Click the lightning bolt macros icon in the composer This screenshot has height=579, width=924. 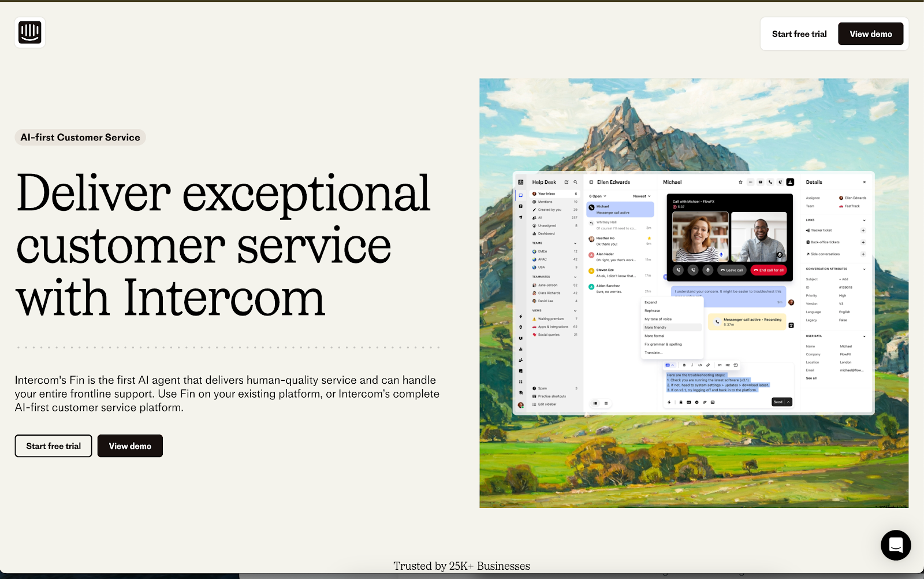669,402
